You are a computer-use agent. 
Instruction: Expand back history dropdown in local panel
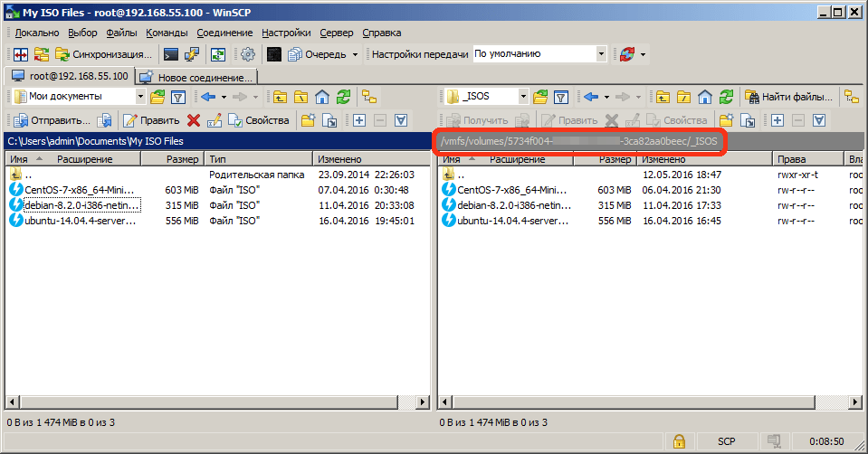tap(224, 97)
